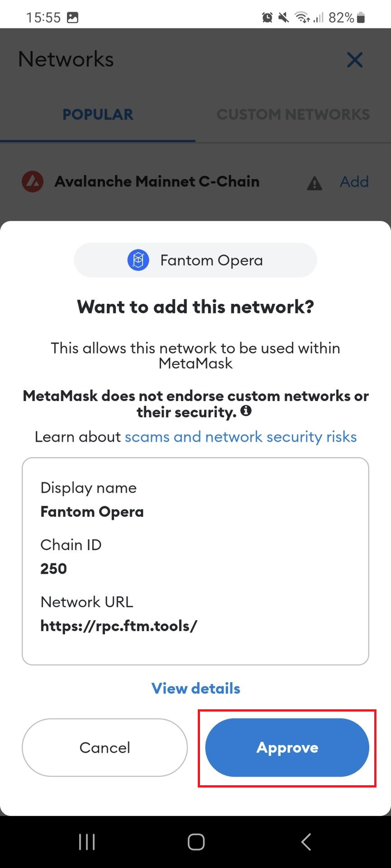
Task: Tap the Cancel button
Action: (x=105, y=747)
